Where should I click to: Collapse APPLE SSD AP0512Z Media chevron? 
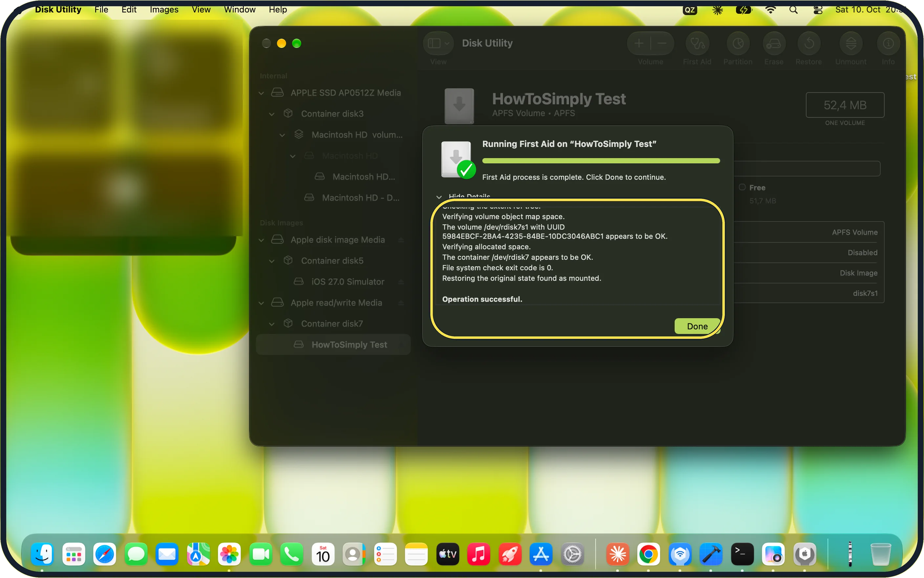261,93
